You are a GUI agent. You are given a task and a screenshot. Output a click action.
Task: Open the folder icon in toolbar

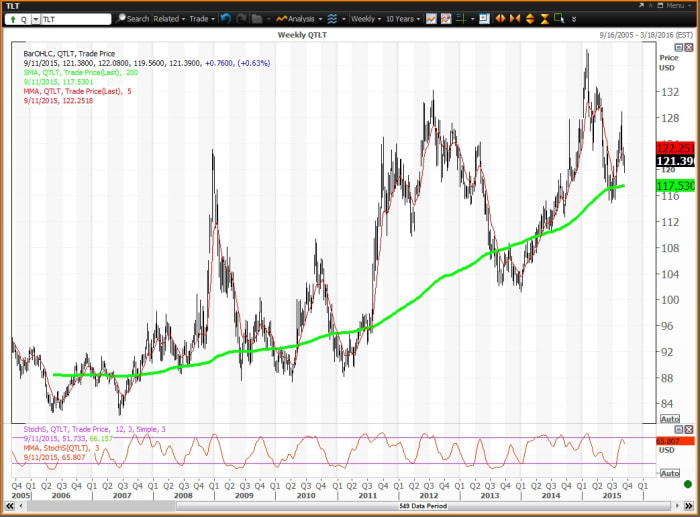point(257,18)
